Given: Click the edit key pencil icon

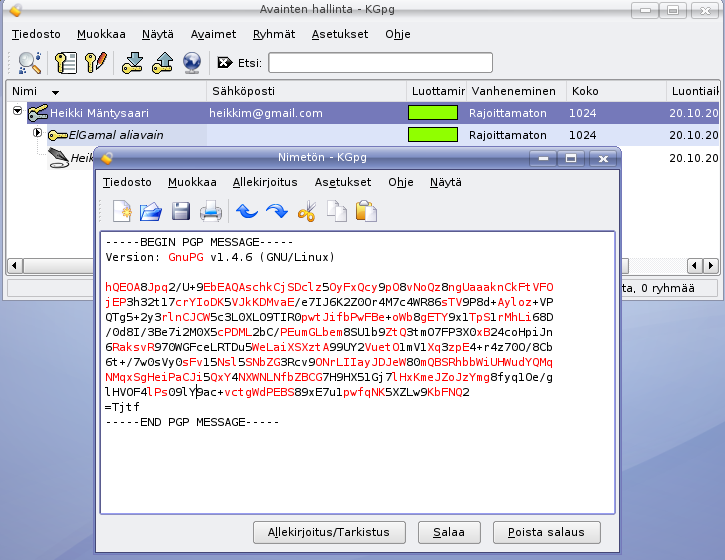Looking at the screenshot, I should click(x=96, y=63).
